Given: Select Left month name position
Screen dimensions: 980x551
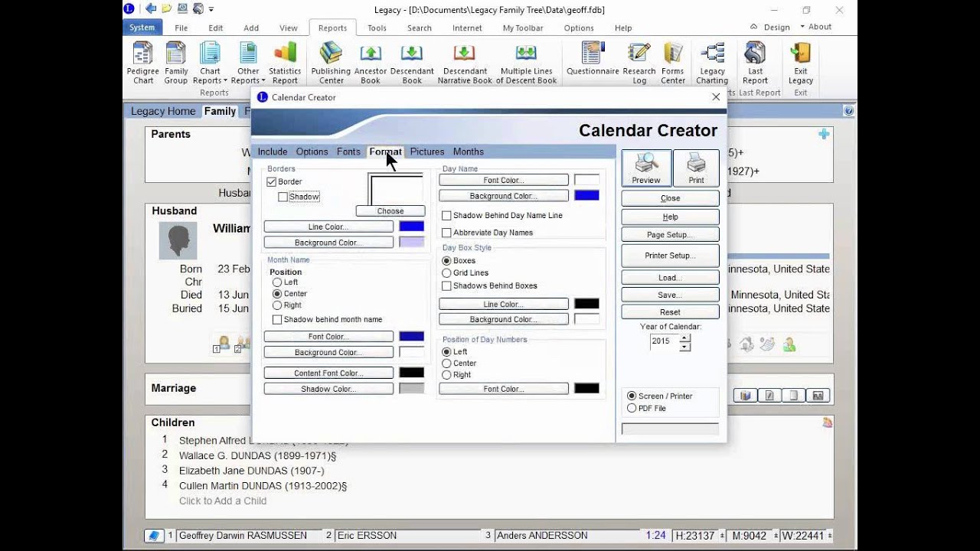Looking at the screenshot, I should [x=277, y=282].
